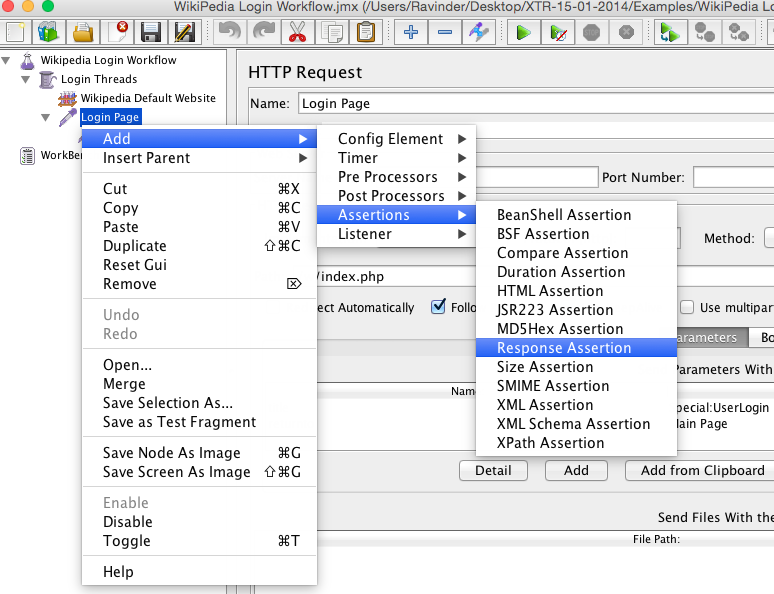Toggle the Use multipart checkbox
Viewport: 774px width, 594px height.
(687, 307)
